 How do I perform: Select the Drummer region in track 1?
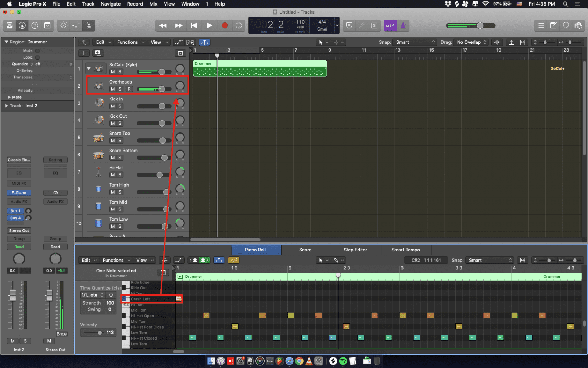[x=260, y=68]
